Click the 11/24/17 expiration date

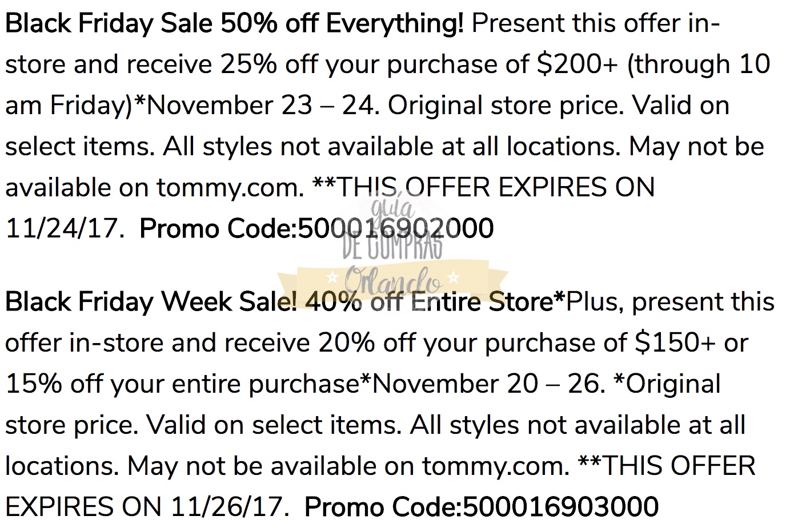(65, 229)
